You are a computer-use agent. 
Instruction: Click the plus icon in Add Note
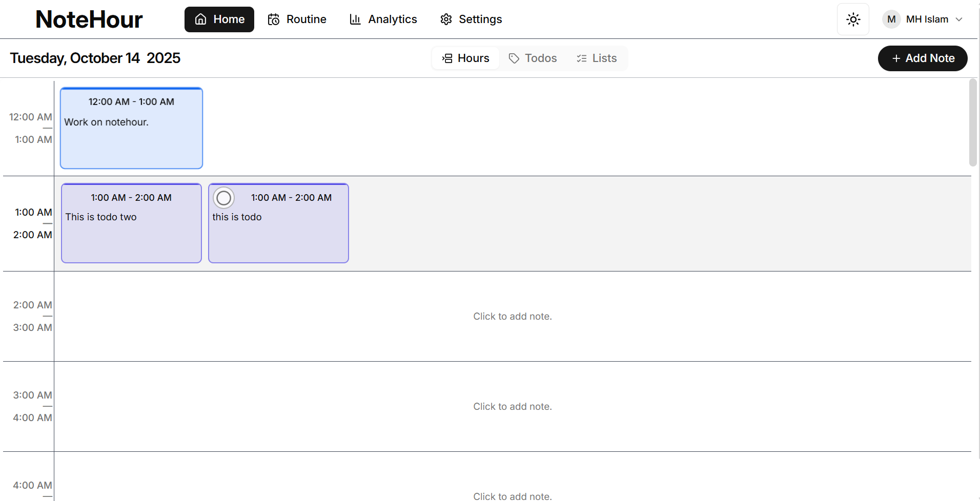896,58
